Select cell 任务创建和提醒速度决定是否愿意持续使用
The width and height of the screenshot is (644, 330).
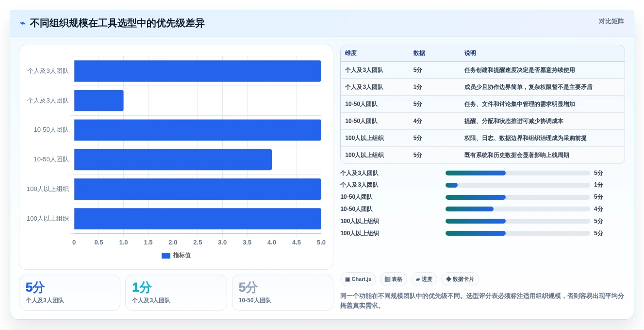[519, 70]
